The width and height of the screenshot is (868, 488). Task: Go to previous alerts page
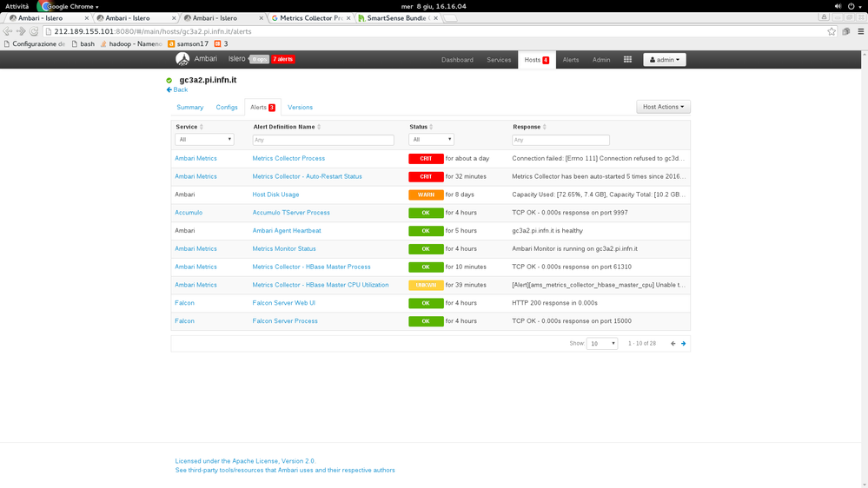coord(673,344)
